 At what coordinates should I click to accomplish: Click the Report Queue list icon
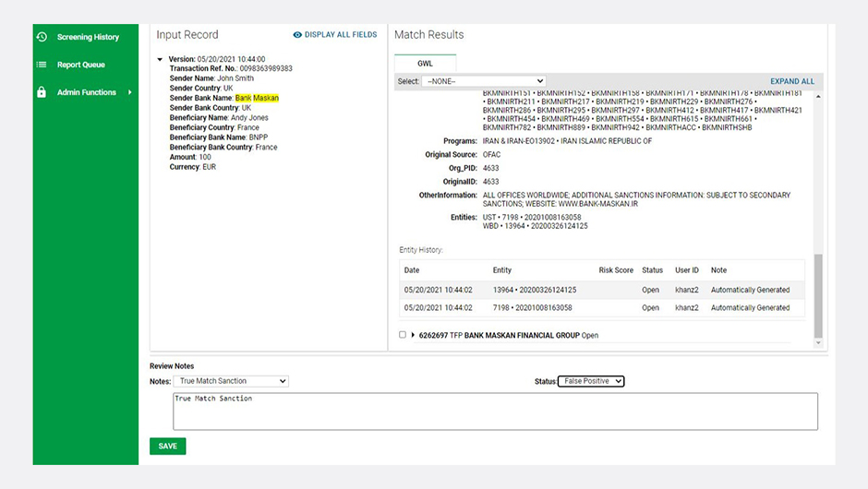click(42, 65)
